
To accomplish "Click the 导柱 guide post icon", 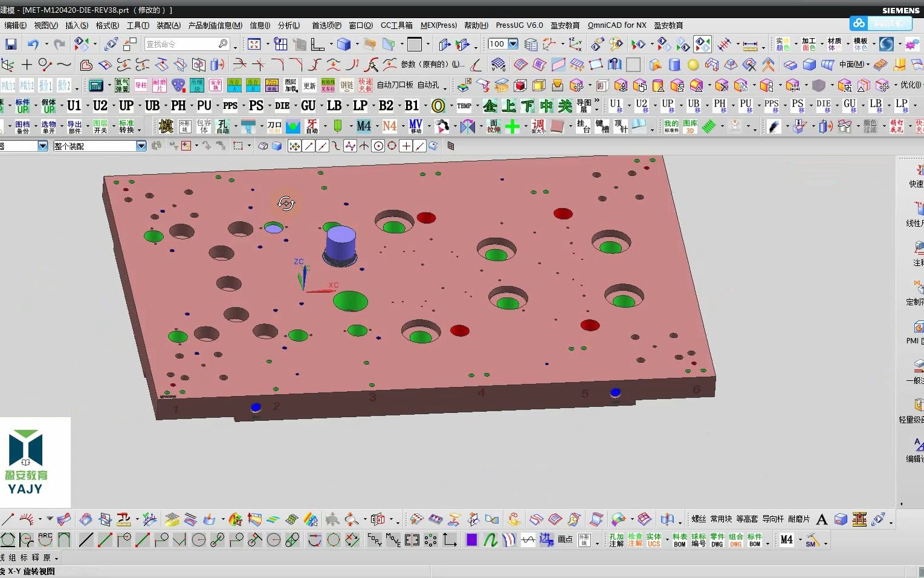I will pos(141,85).
